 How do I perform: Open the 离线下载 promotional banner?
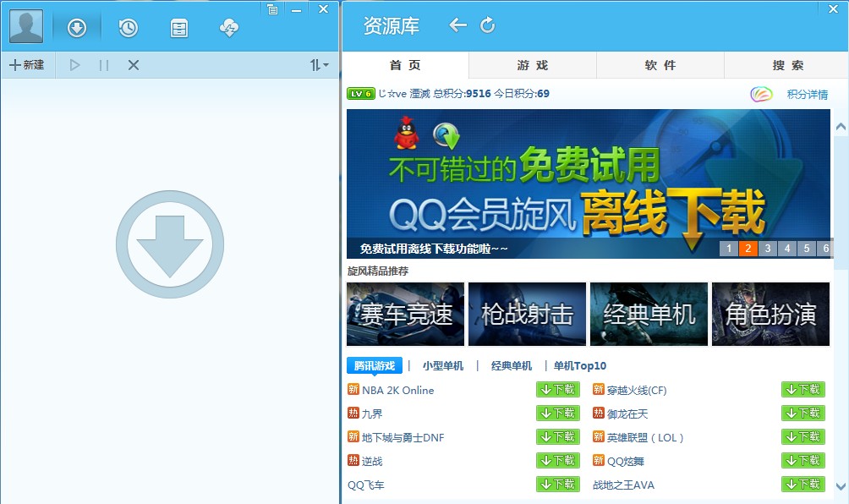tap(588, 184)
